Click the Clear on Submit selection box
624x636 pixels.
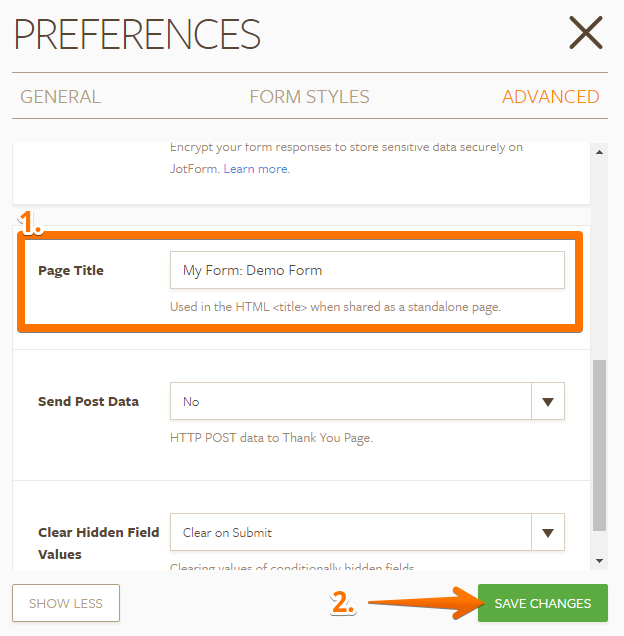point(350,532)
